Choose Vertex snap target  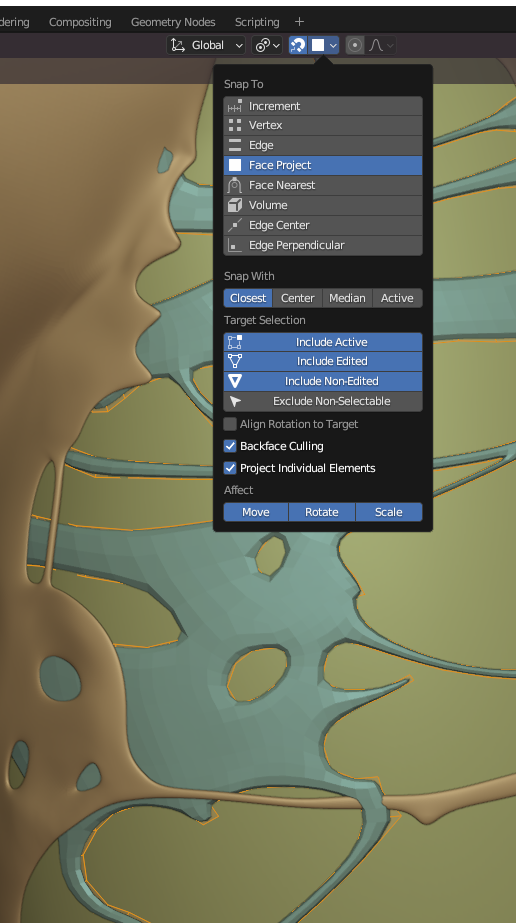pos(323,125)
